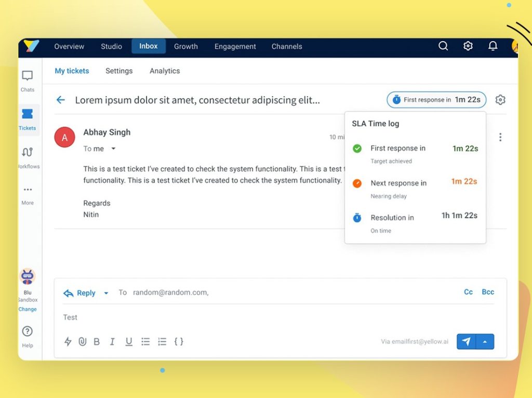The width and height of the screenshot is (532, 398).
Task: Add Bcc recipients
Action: 488,292
